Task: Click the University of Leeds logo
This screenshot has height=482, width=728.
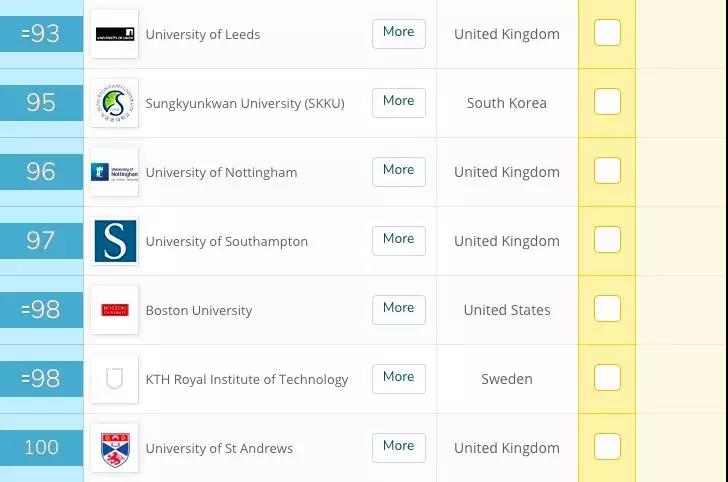Action: click(115, 34)
